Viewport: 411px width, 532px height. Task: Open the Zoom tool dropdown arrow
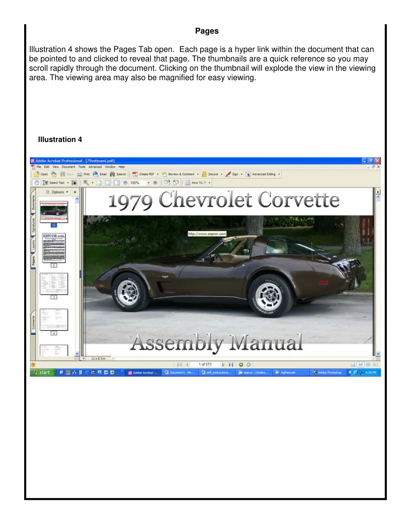(93, 183)
